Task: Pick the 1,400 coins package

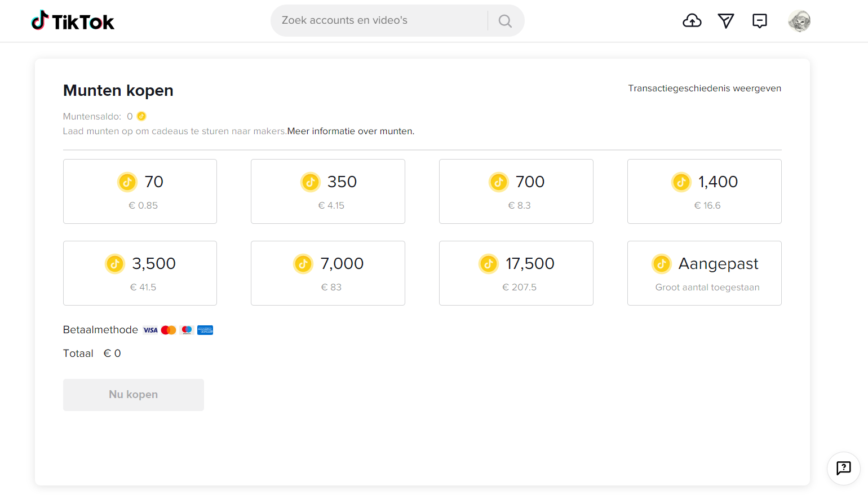Action: (x=704, y=191)
